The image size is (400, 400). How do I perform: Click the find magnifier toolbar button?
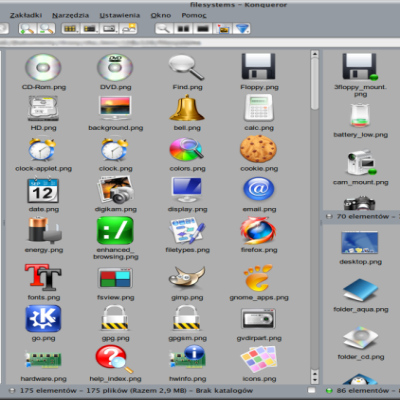coord(164,29)
